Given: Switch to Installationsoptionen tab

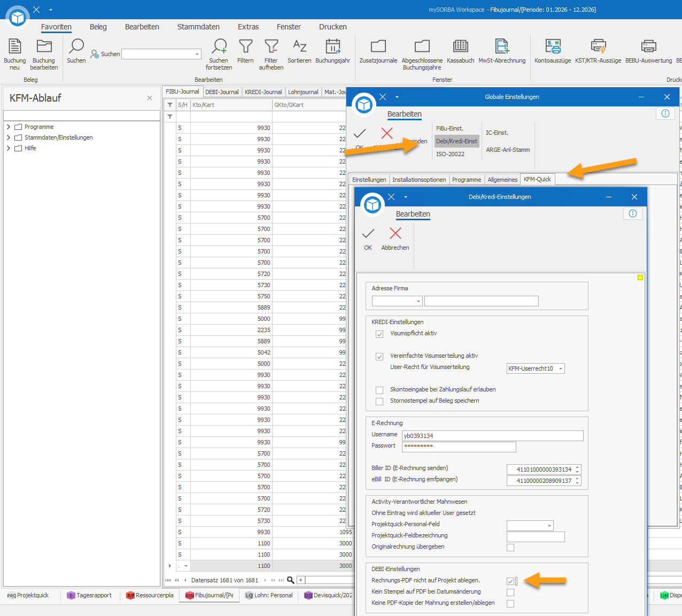Looking at the screenshot, I should tap(419, 180).
